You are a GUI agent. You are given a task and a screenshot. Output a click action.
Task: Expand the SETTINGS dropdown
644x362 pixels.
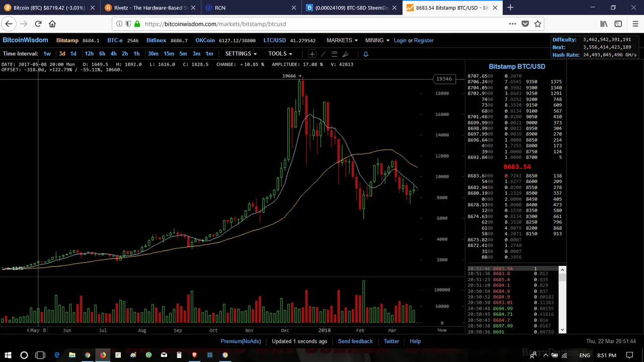pyautogui.click(x=241, y=54)
